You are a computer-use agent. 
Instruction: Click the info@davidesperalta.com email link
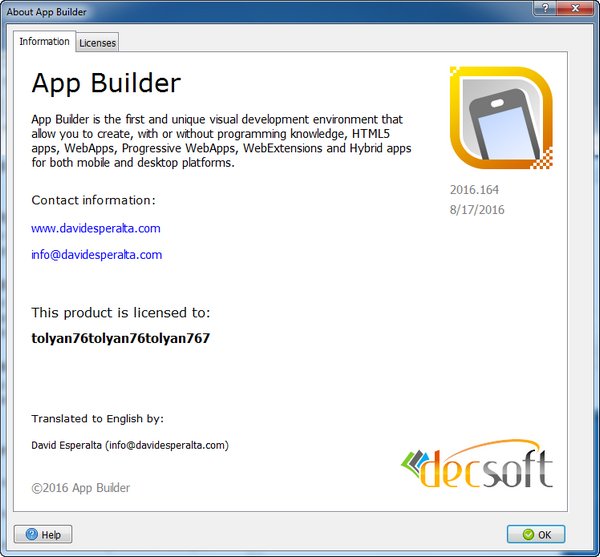(96, 255)
